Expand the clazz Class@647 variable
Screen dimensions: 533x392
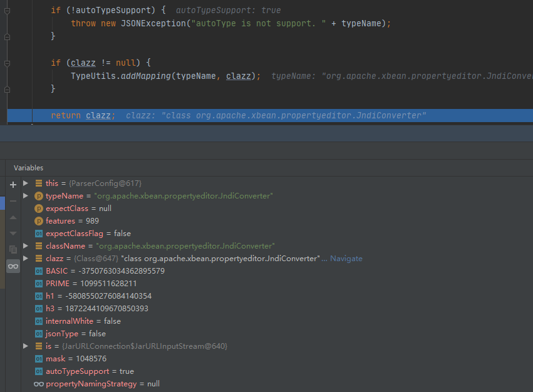tap(26, 259)
